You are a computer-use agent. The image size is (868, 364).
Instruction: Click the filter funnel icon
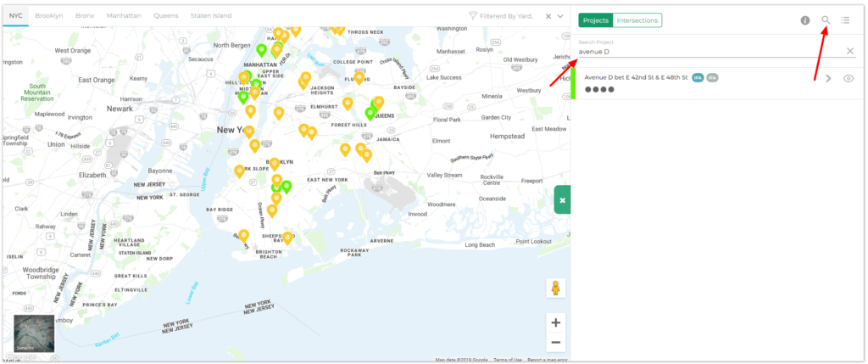point(473,16)
